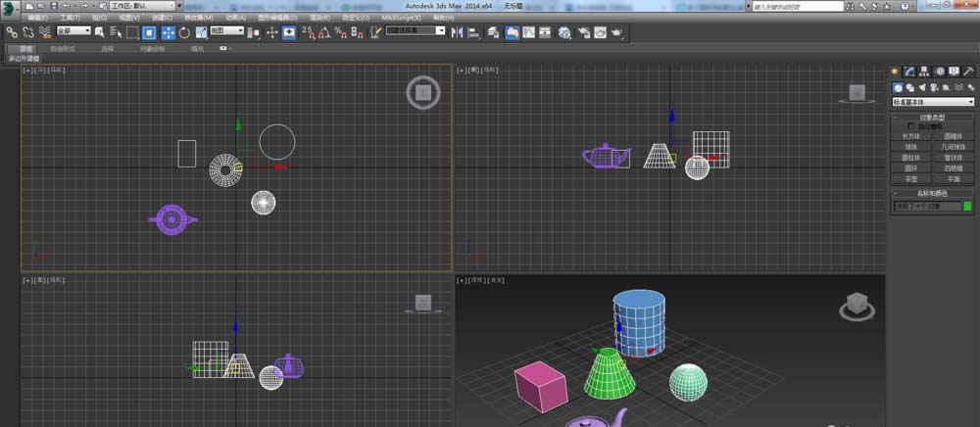Select the Lights category icon
The image size is (980, 427).
pyautogui.click(x=922, y=87)
